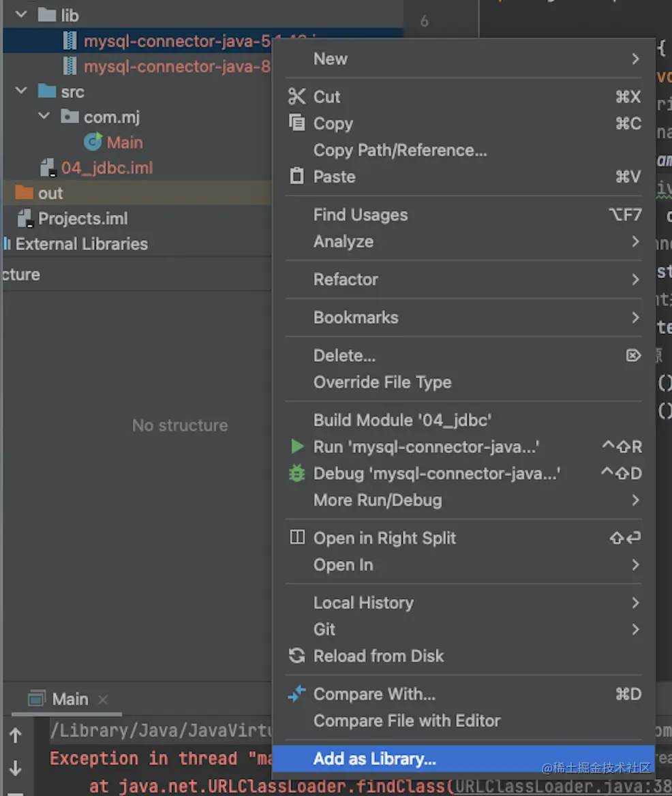Close the Main run tab
Viewport: 672px width, 796px height.
pos(103,699)
